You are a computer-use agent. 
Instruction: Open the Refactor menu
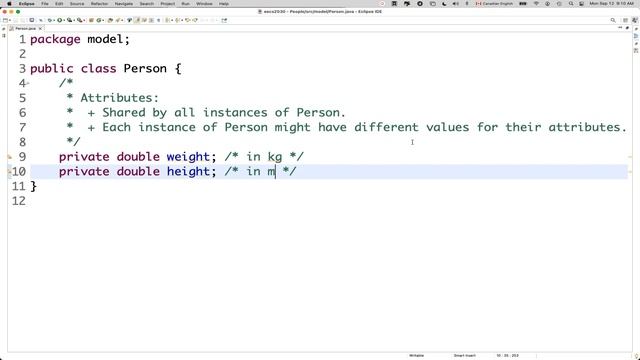99,4
